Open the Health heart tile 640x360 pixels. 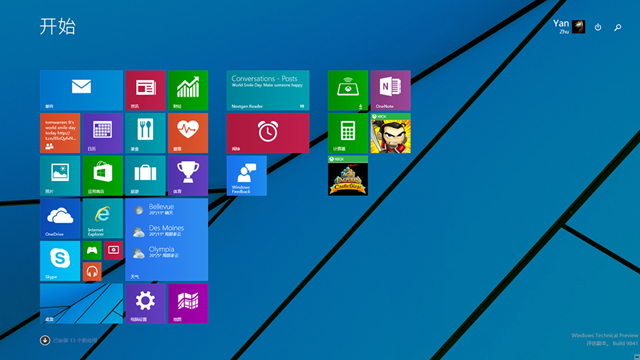point(188,133)
